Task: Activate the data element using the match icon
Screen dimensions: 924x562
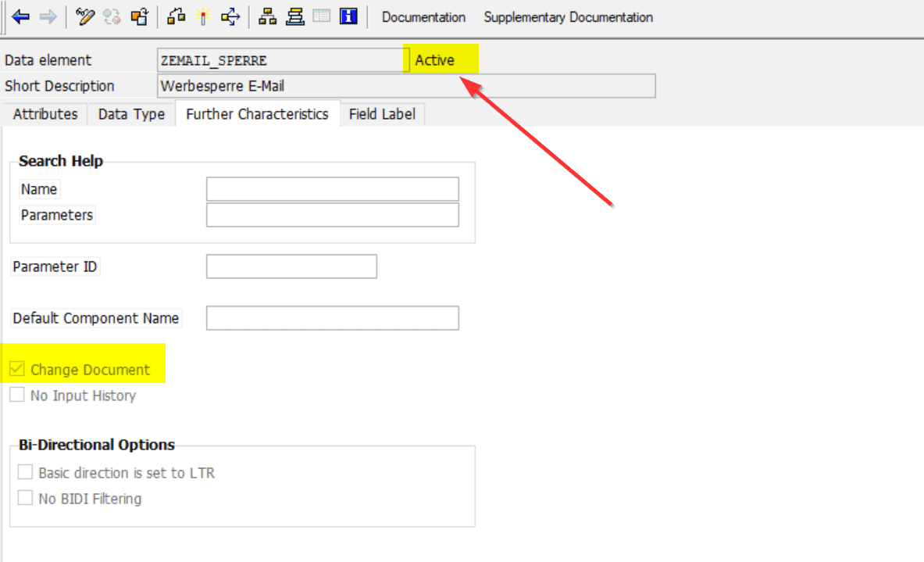Action: click(202, 16)
